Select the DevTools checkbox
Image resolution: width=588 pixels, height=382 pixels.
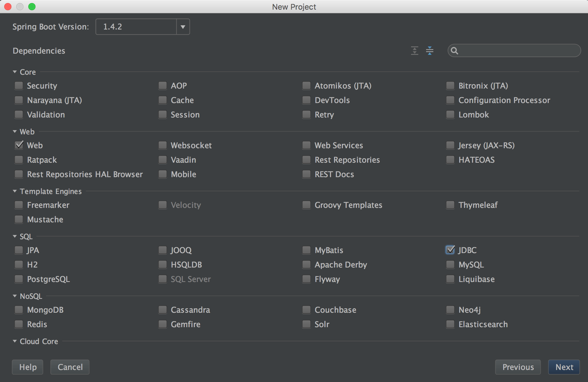[x=306, y=100]
